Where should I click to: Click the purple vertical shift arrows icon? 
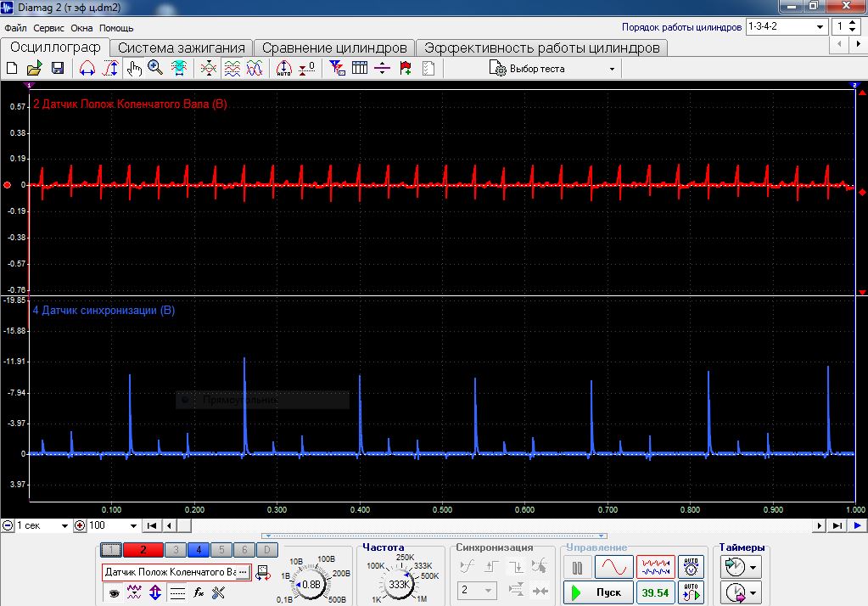coord(155,592)
